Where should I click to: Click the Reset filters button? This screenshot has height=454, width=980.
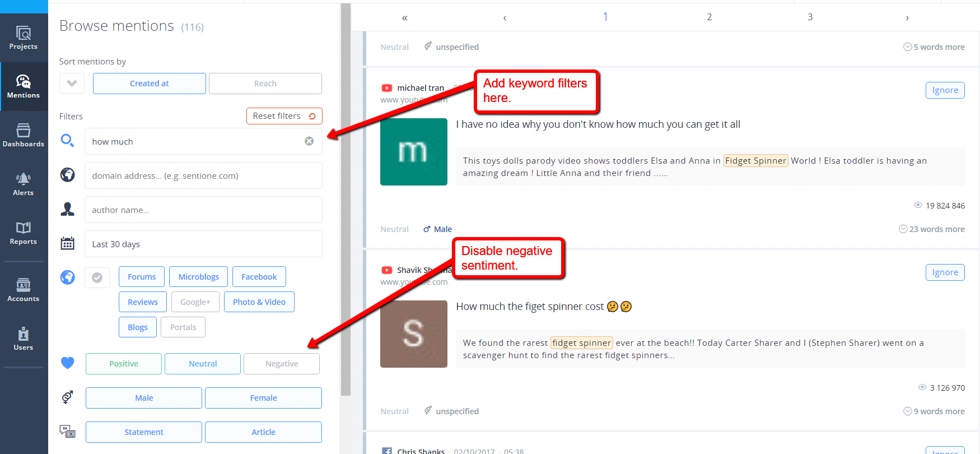pyautogui.click(x=284, y=116)
